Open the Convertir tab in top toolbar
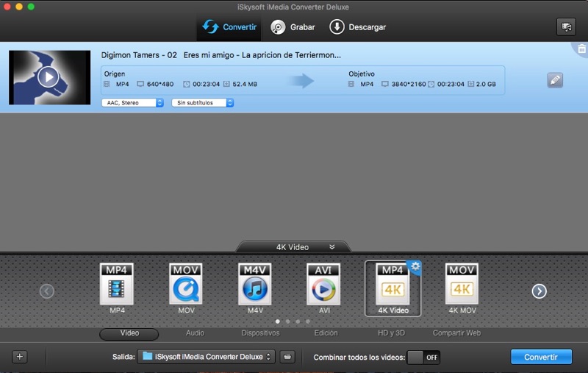Viewport: 588px width, 373px height. [229, 27]
